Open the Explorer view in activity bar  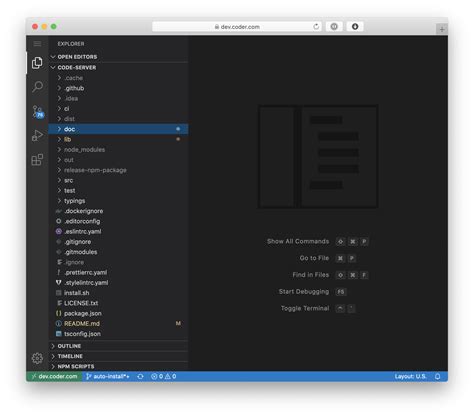[37, 63]
